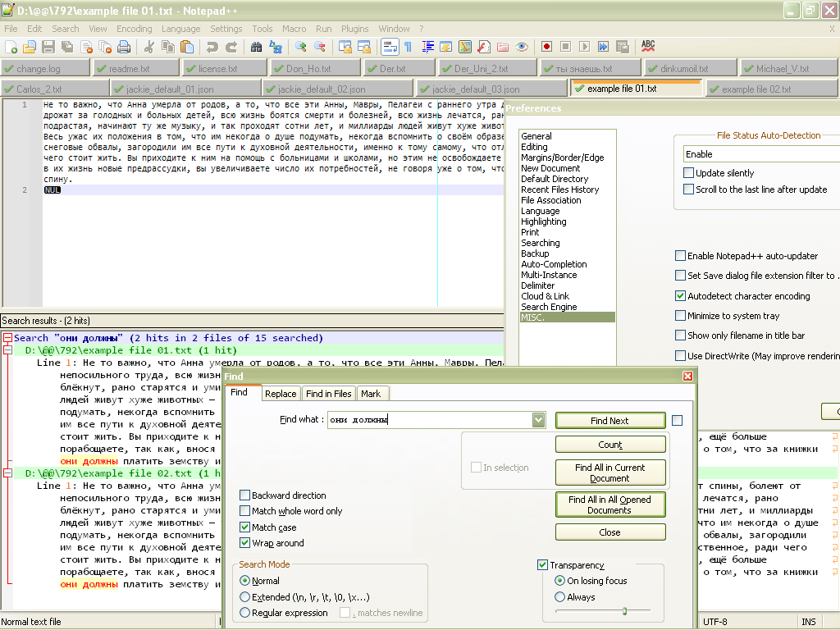Click Find All in Current Document button
840x630 pixels.
tap(610, 472)
